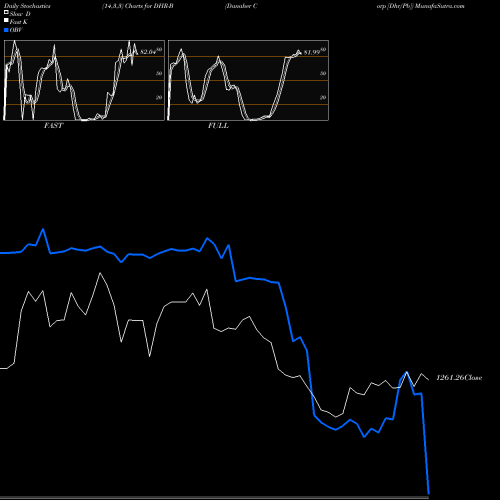Viewport: 500px width, 500px height.
Task: Click the 'OBV' legend text
Action: [x=16, y=30]
